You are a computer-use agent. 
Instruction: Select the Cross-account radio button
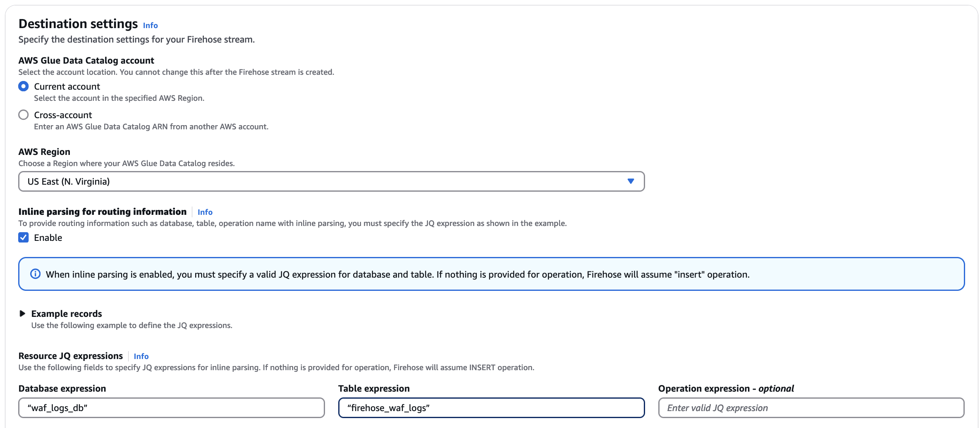24,115
